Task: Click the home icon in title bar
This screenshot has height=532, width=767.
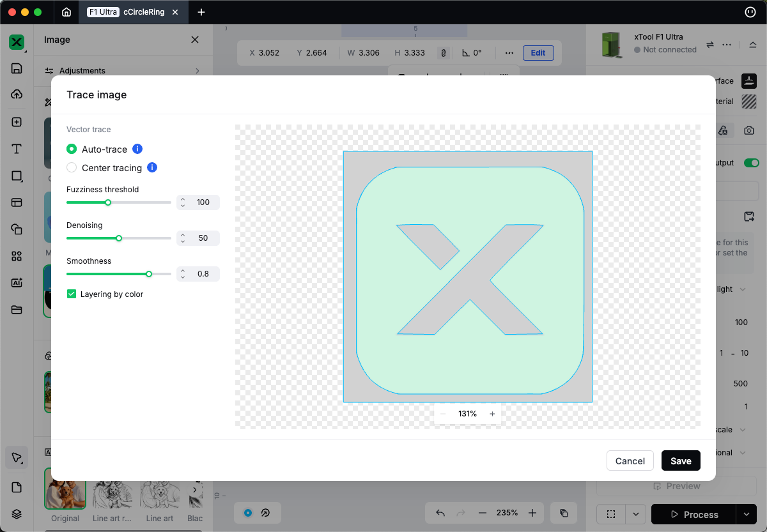Action: point(66,12)
